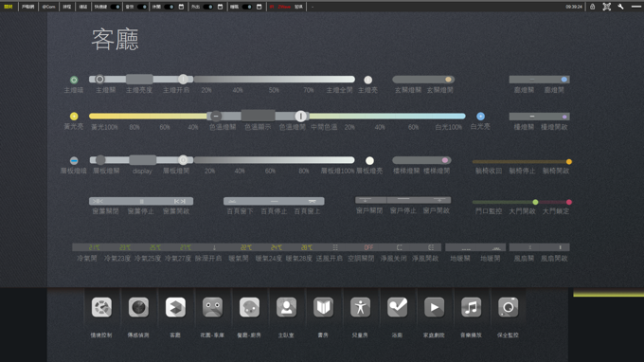Click the red 大門鎖定 gate lock dot
Viewport: 644px width, 362px height.
pyautogui.click(x=569, y=202)
